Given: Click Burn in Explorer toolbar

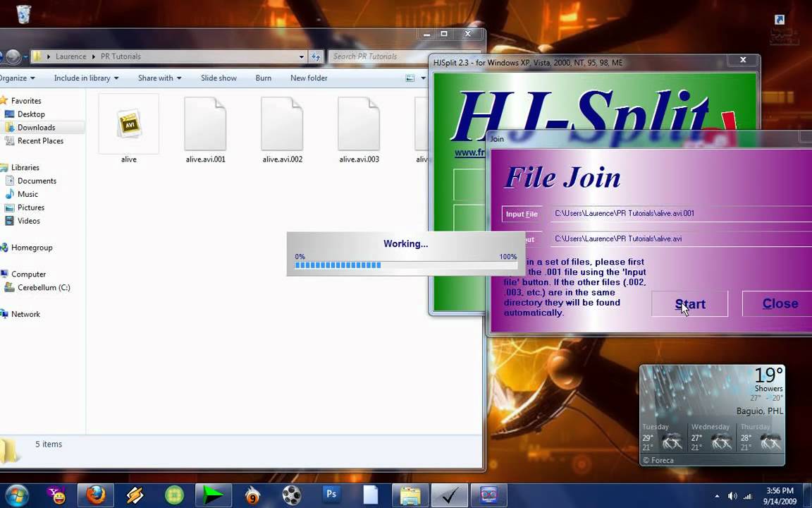Looking at the screenshot, I should (x=263, y=78).
